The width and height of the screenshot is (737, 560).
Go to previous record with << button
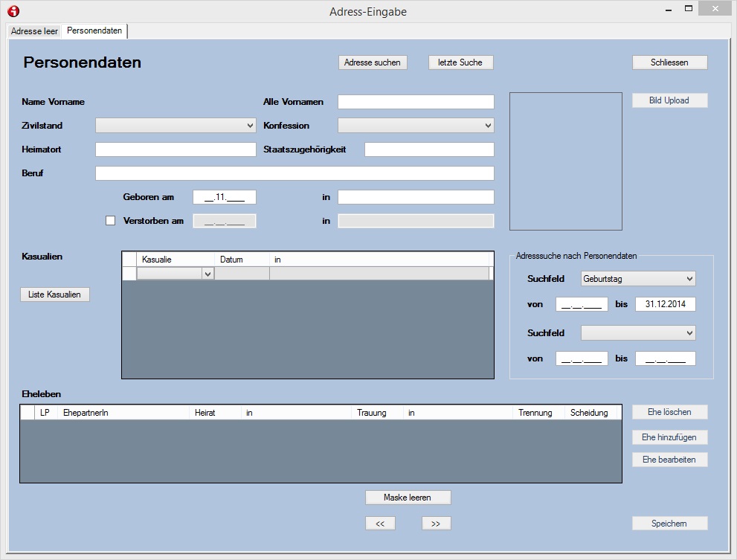[380, 524]
